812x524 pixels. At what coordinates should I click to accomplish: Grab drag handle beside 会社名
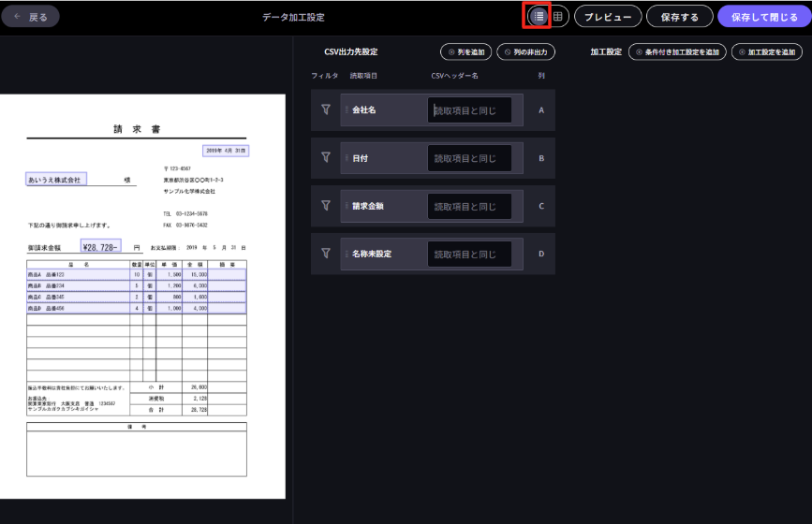347,110
